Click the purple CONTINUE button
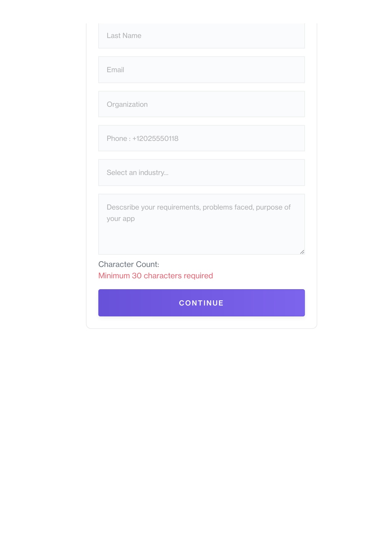Viewport: 392px width, 555px height. coord(201,303)
